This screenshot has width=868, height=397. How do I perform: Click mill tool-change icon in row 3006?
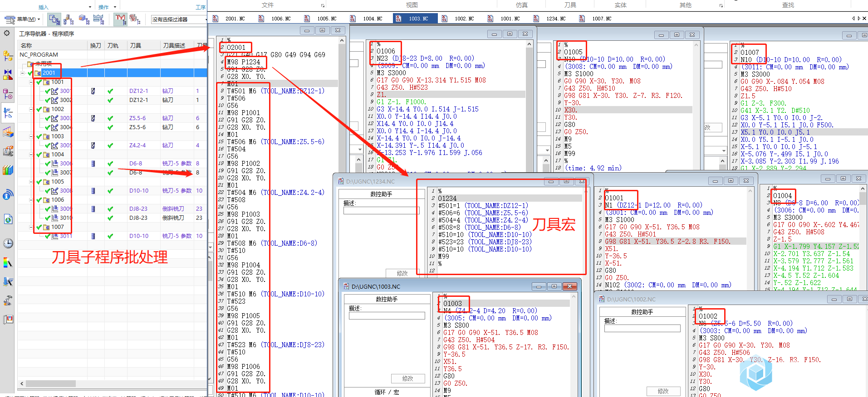(93, 164)
